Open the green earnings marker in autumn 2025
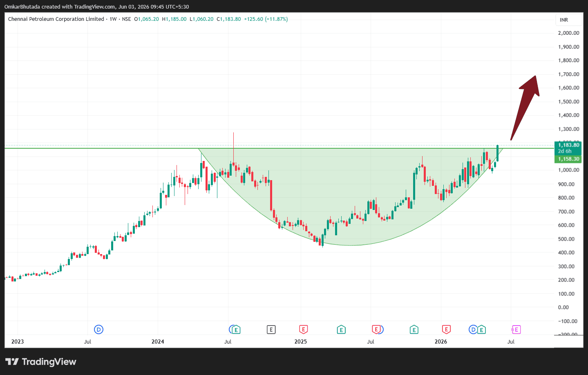The height and width of the screenshot is (375, 588). point(414,330)
